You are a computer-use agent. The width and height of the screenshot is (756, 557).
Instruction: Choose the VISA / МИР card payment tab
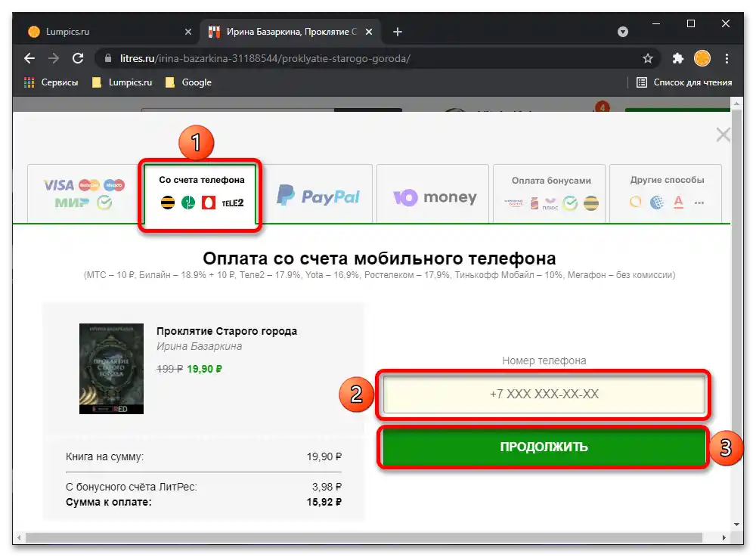[83, 193]
